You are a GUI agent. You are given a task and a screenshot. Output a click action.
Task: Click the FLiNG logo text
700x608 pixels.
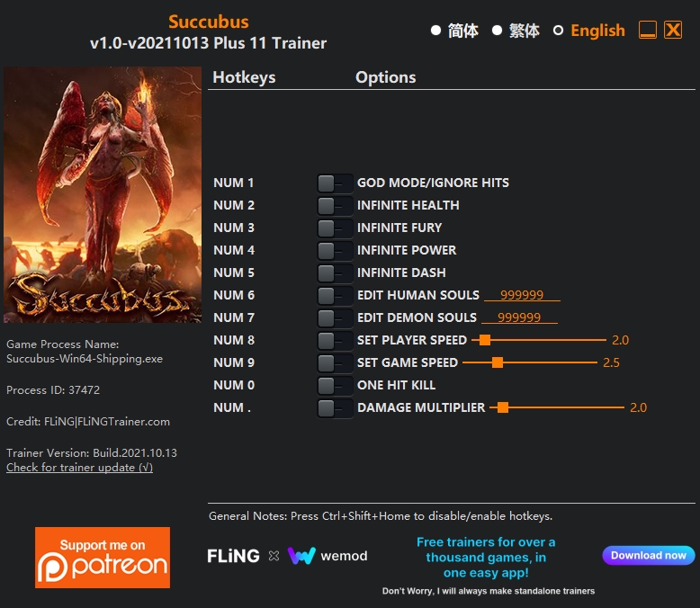click(233, 556)
